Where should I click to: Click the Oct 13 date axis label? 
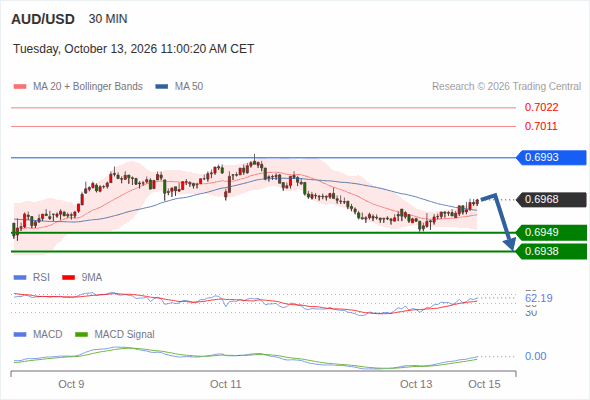coord(416,384)
